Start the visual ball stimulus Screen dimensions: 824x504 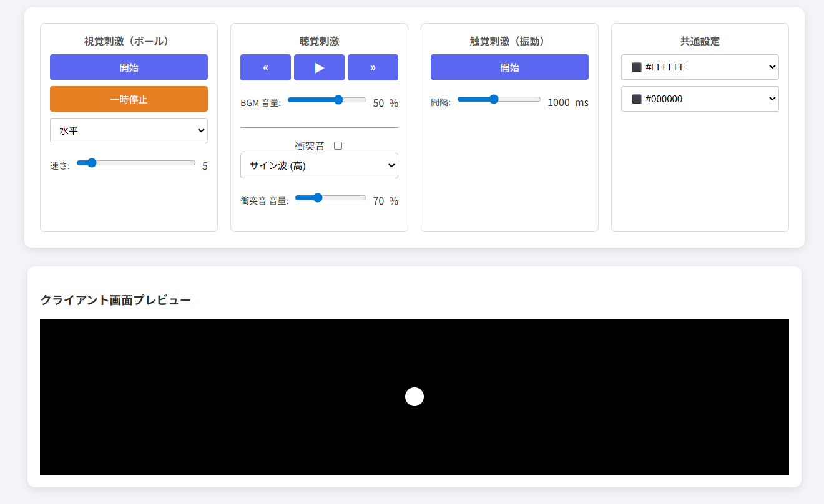[x=129, y=67]
